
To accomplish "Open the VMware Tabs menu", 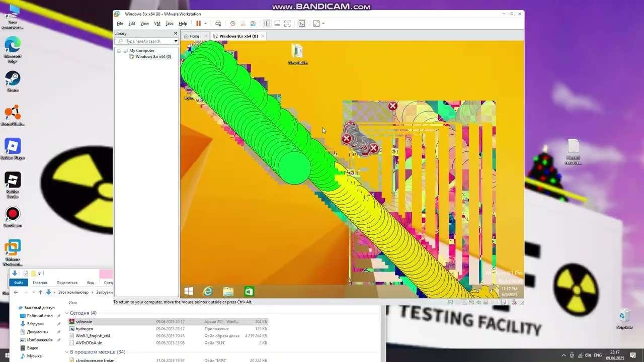I will (170, 24).
